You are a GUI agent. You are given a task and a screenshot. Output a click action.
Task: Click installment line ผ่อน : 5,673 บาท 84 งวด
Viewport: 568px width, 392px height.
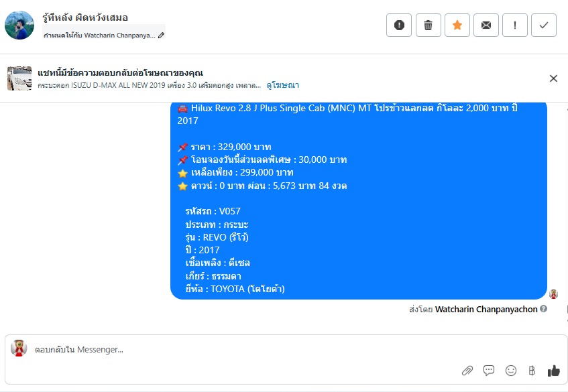[x=297, y=186]
